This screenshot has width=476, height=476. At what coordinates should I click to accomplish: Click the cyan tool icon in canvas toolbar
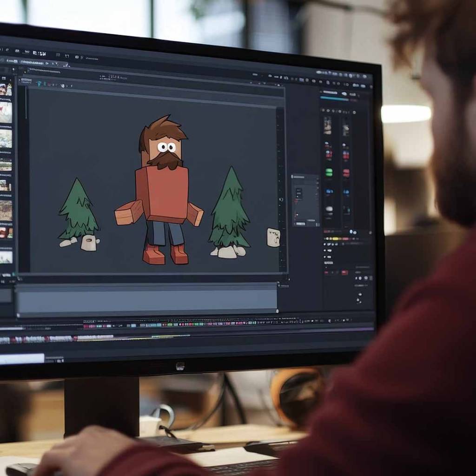point(40,83)
